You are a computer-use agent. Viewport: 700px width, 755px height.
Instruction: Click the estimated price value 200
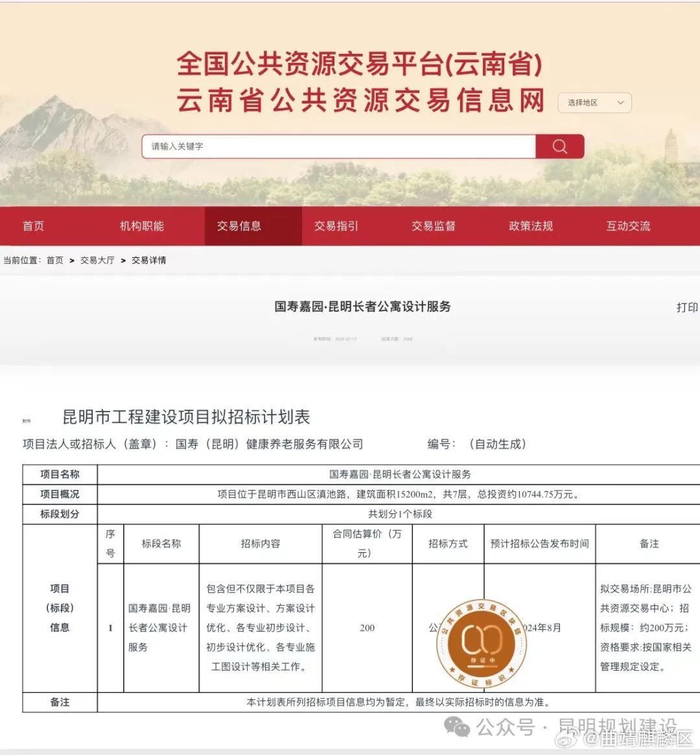367,628
